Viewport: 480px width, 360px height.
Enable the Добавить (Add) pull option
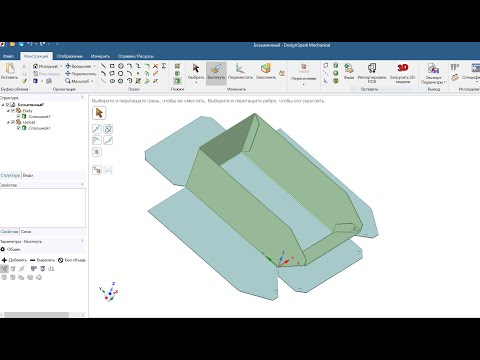pos(14,260)
